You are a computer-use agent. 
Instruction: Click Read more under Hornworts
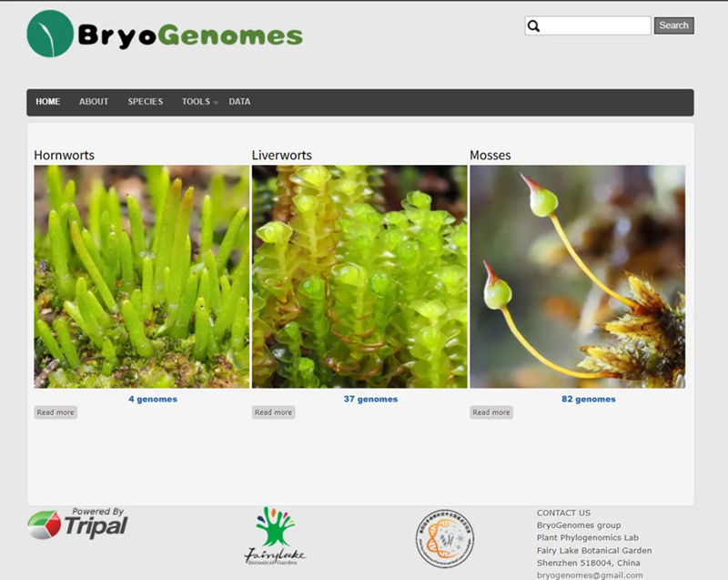[56, 412]
